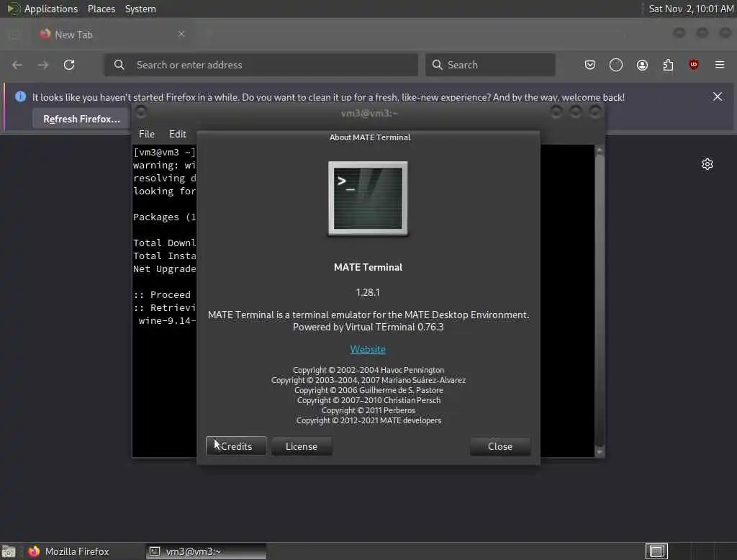Click 'wine-9.14-' line in terminal

pyautogui.click(x=167, y=321)
